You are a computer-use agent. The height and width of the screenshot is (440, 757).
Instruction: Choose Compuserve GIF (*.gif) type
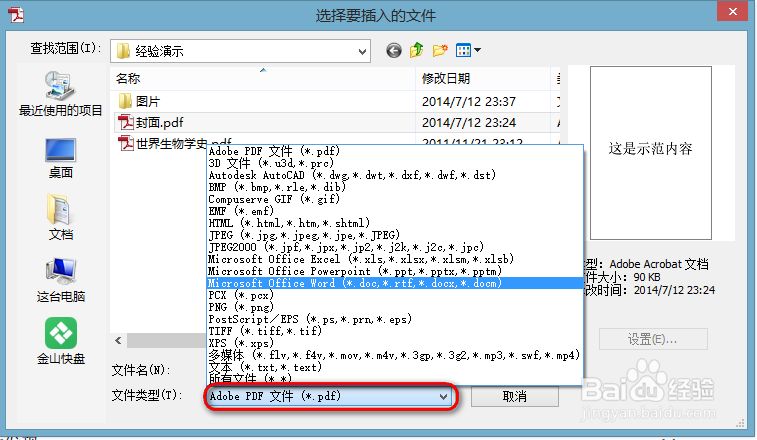394,199
